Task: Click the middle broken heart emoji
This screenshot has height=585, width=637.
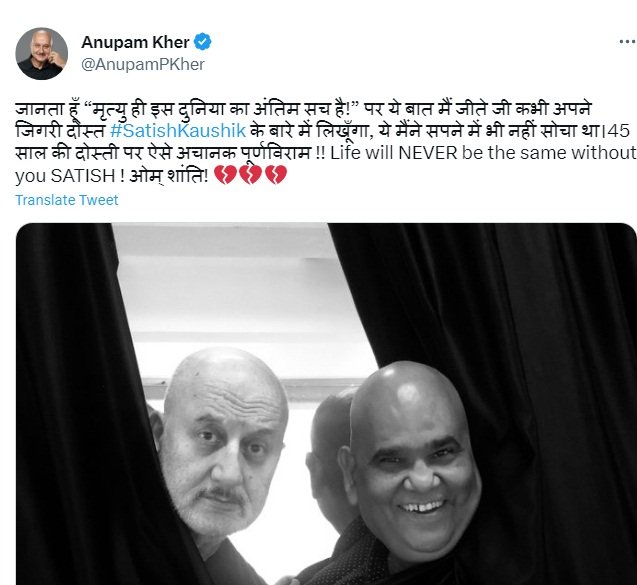Action: pos(250,175)
